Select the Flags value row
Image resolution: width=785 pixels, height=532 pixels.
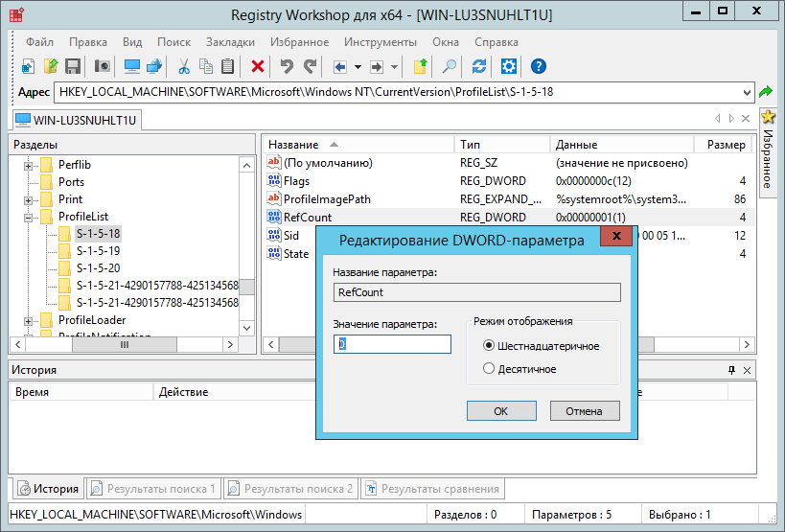coord(508,180)
